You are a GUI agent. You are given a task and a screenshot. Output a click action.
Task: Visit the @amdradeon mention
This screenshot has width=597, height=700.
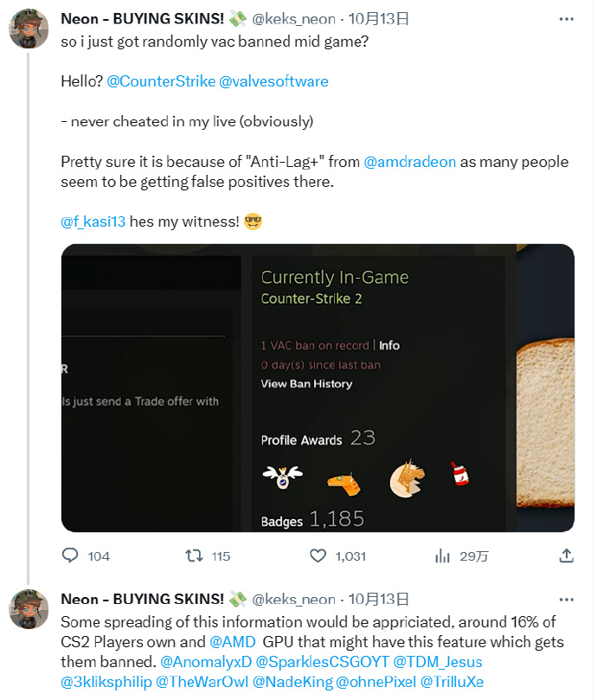click(x=409, y=162)
